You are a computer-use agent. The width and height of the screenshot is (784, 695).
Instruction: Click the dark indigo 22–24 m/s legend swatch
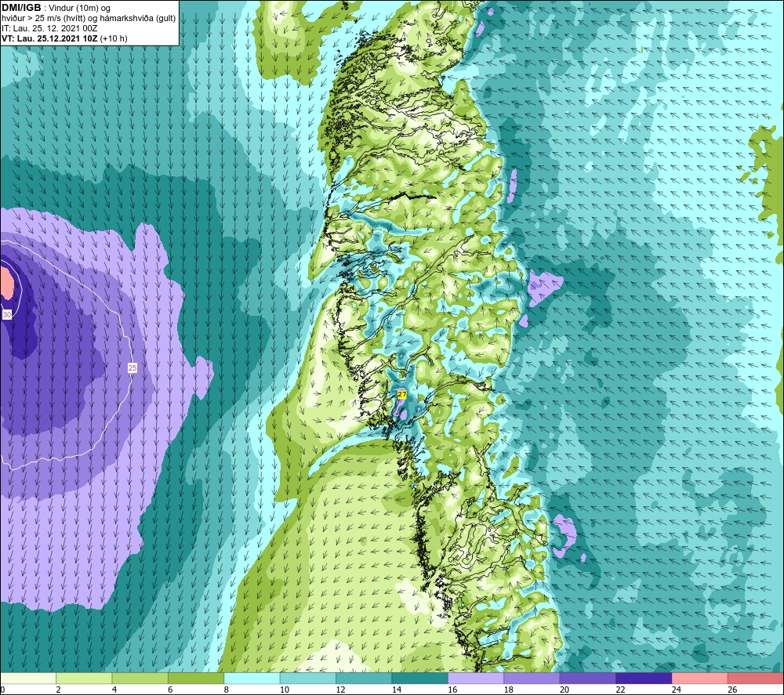[x=644, y=678]
